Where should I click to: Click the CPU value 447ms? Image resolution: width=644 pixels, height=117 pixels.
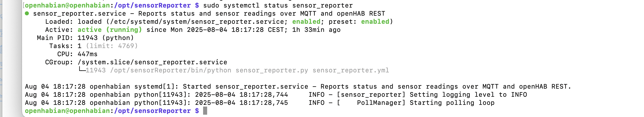tap(87, 54)
